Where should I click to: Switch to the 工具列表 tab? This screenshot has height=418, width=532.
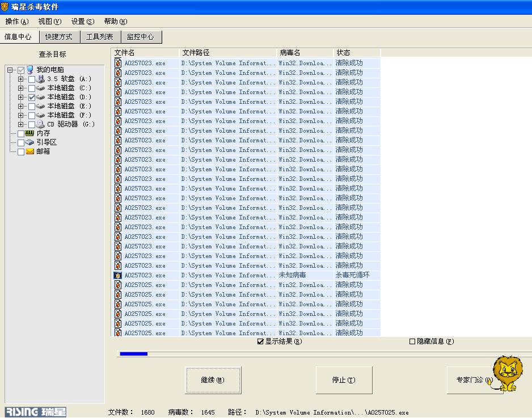[x=100, y=37]
